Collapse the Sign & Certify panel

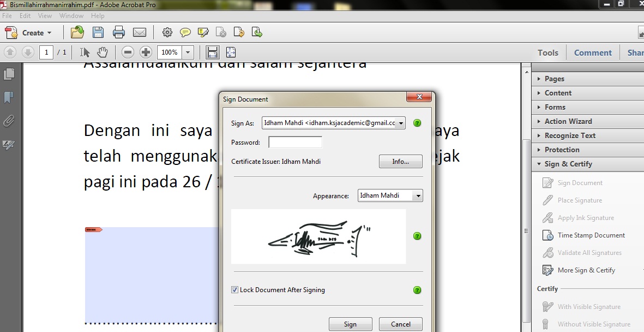pos(588,164)
